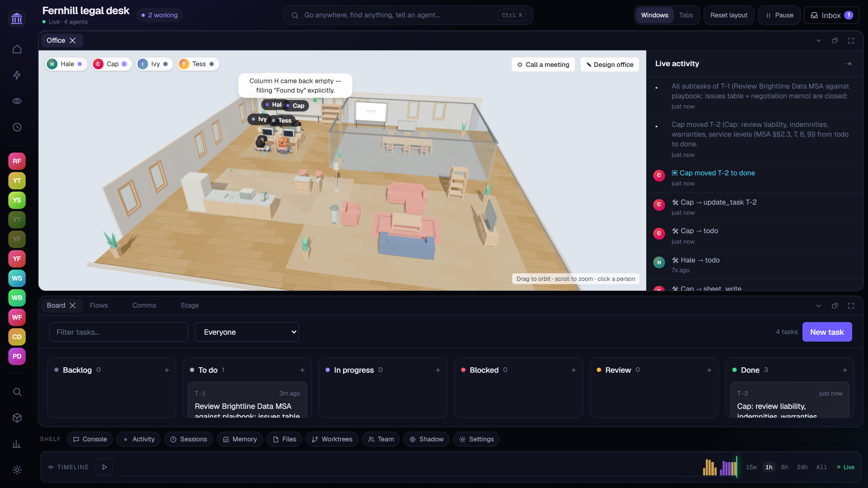The width and height of the screenshot is (868, 488).
Task: Switch to the Comms tab
Action: click(144, 305)
